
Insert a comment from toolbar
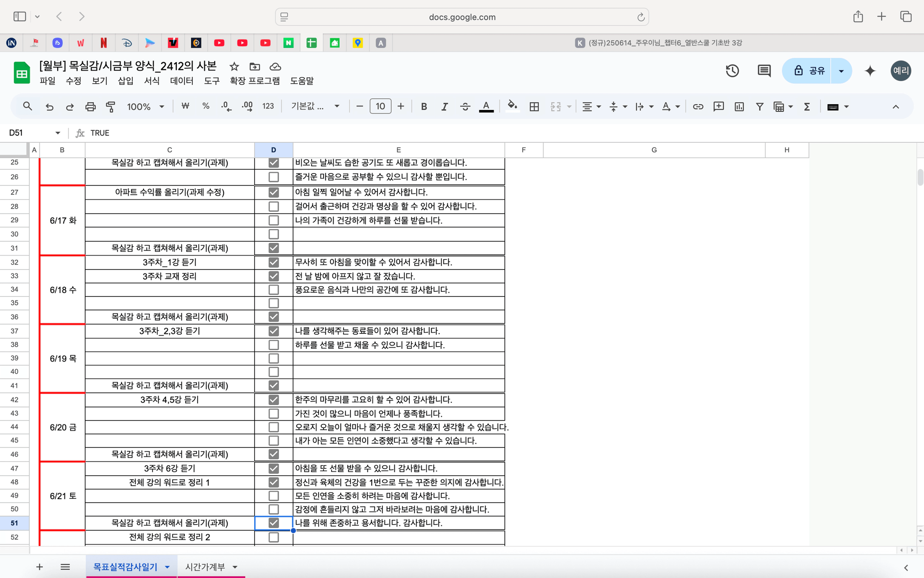point(719,107)
